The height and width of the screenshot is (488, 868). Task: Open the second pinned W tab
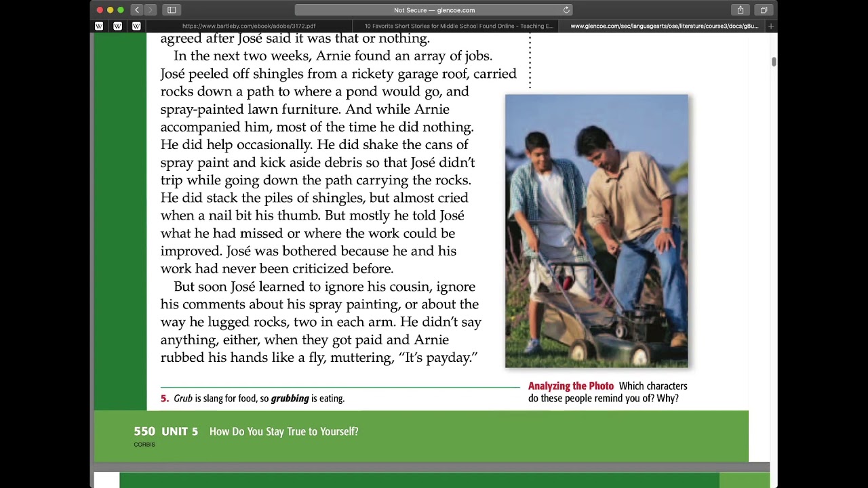click(117, 26)
